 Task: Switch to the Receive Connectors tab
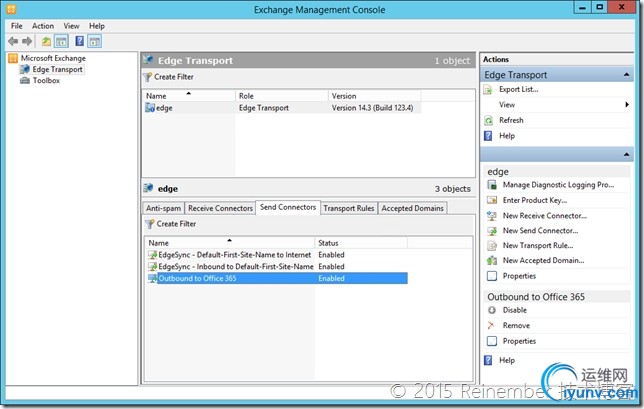[220, 208]
